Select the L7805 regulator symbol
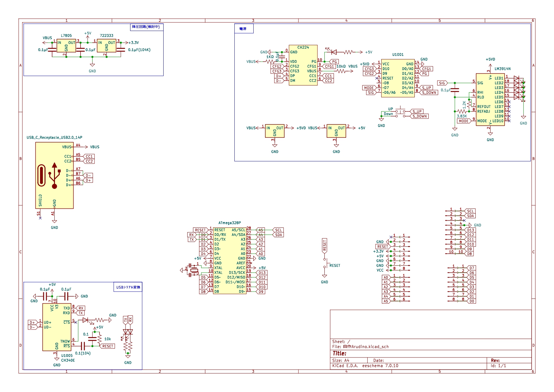 66,46
